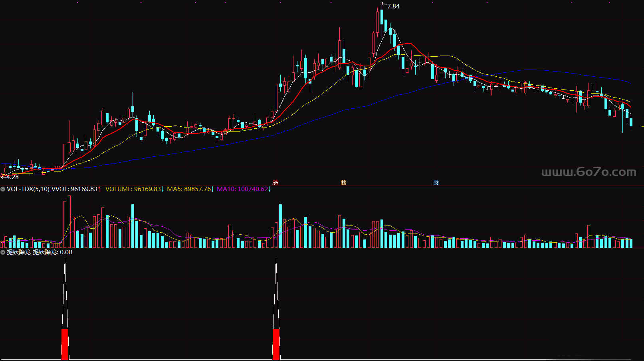644x361 pixels.
Task: Select the tallest red volume bar
Action: point(69,222)
